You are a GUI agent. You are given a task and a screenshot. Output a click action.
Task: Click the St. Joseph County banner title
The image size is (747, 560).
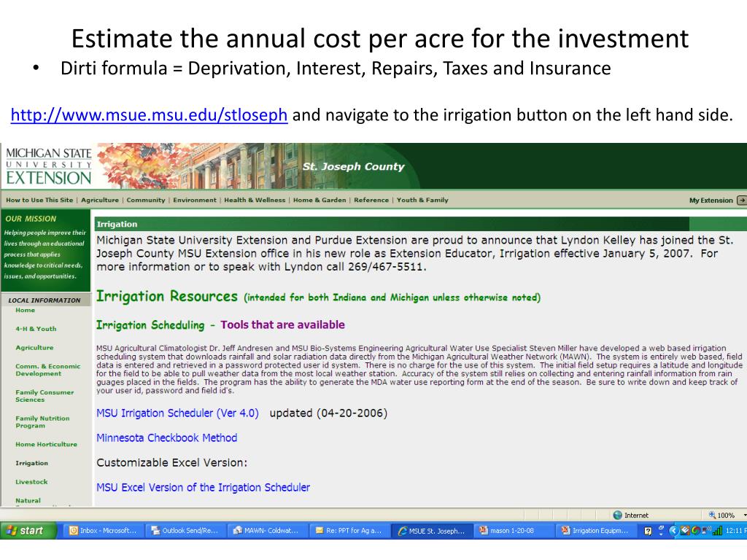click(353, 167)
